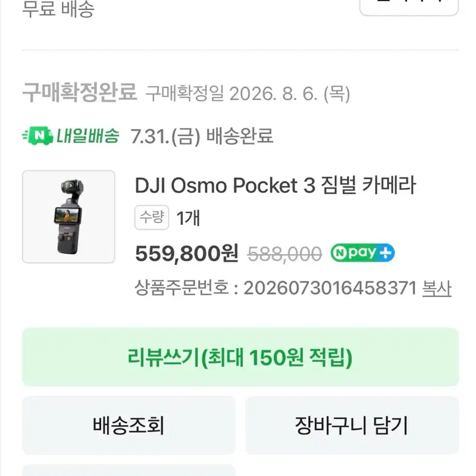Check delivery with the 배송조회 button
The image size is (476, 476).
[129, 425]
